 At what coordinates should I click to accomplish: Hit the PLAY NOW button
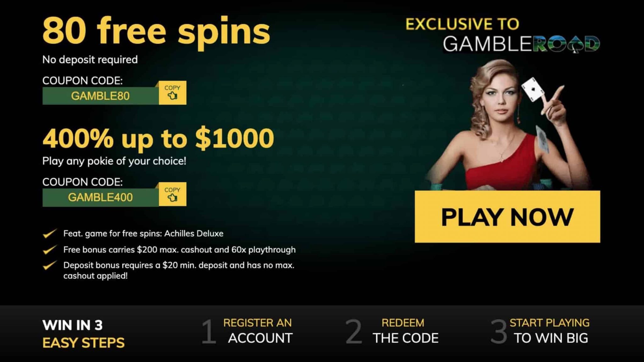(507, 217)
